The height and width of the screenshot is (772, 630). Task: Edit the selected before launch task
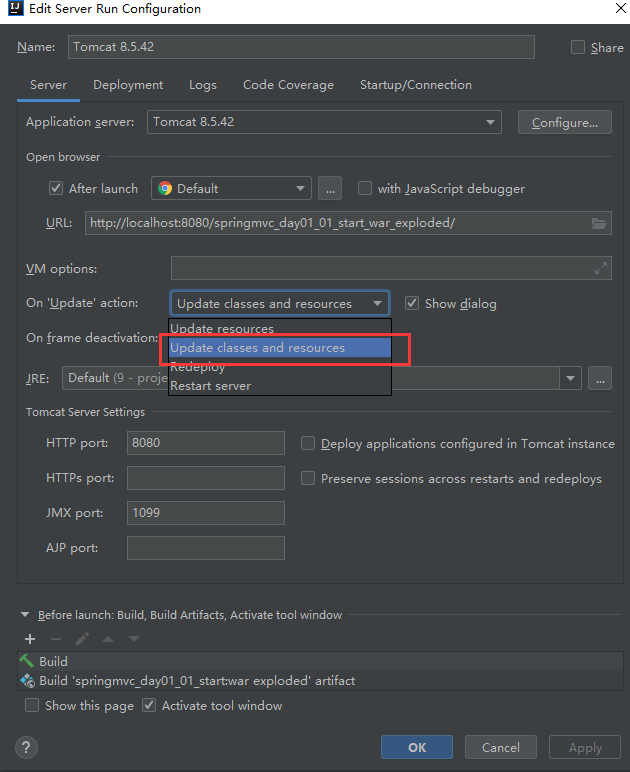(82, 639)
